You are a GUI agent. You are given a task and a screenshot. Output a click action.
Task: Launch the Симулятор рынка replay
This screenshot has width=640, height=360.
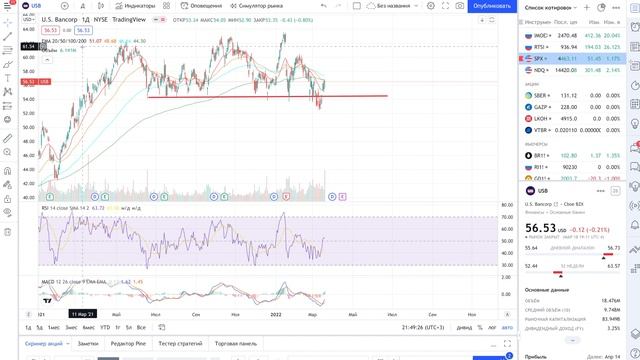(x=256, y=6)
